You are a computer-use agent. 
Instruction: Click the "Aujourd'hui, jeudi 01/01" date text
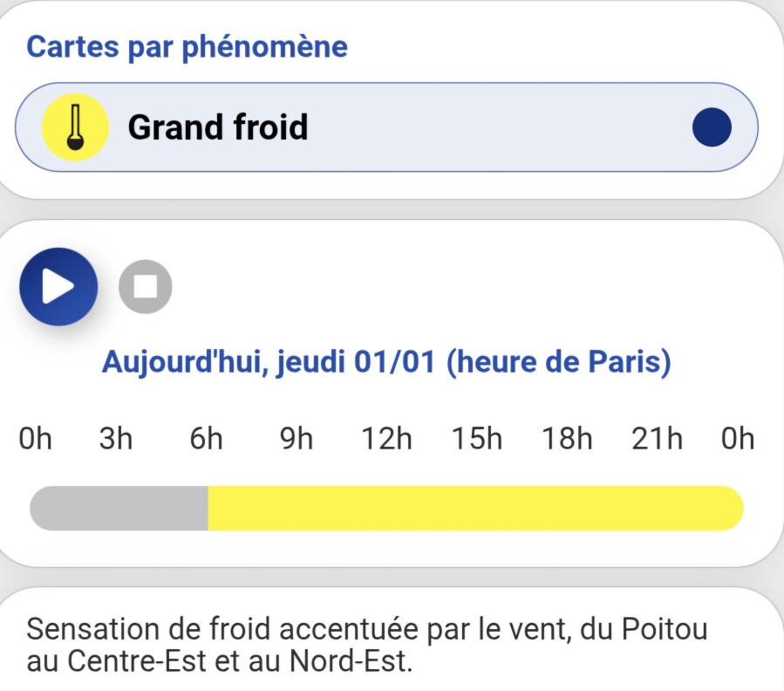pos(269,360)
